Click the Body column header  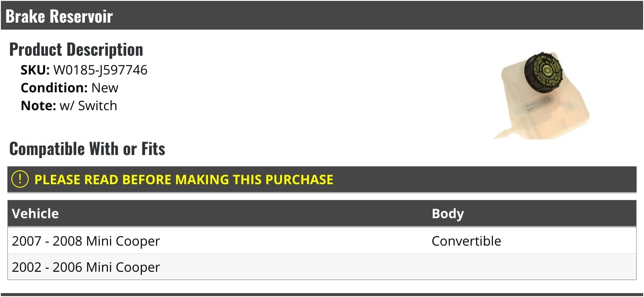[447, 213]
